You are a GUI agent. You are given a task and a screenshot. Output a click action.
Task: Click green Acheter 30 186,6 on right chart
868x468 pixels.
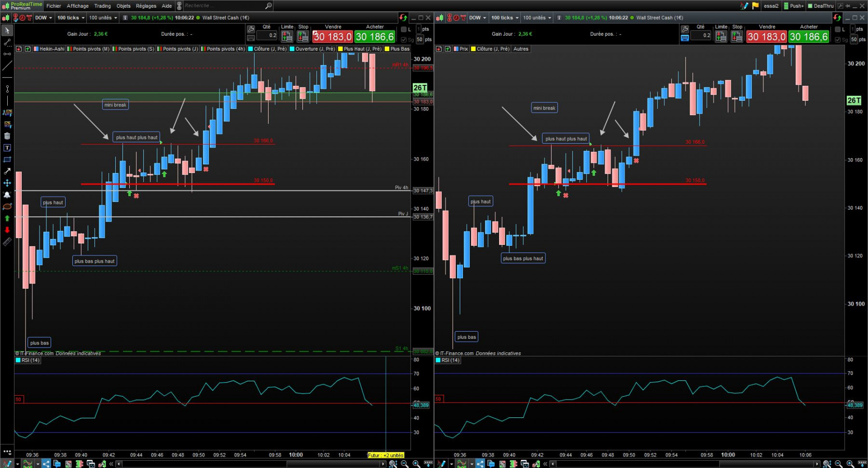[809, 37]
